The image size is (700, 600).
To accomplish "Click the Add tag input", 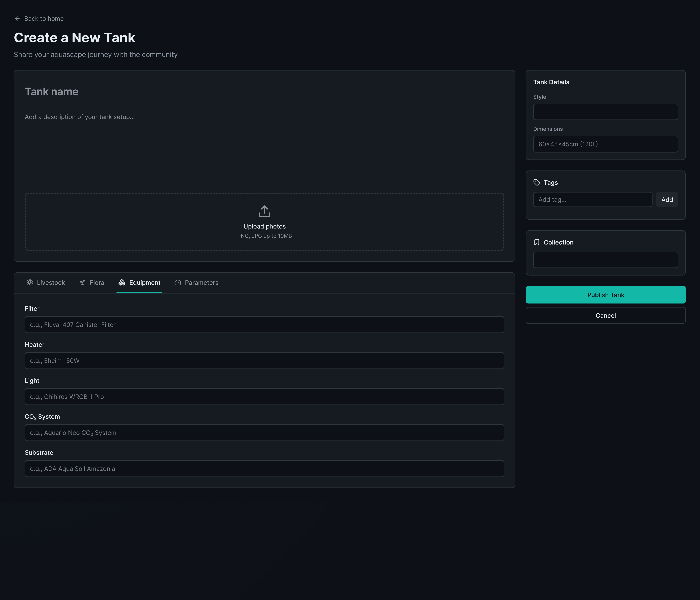I will point(593,200).
